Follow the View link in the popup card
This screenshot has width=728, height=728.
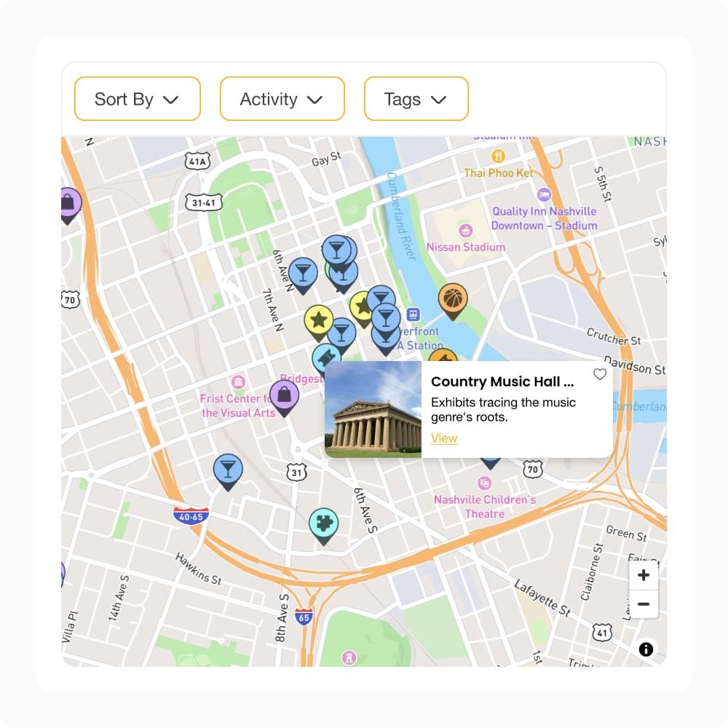[x=444, y=438]
